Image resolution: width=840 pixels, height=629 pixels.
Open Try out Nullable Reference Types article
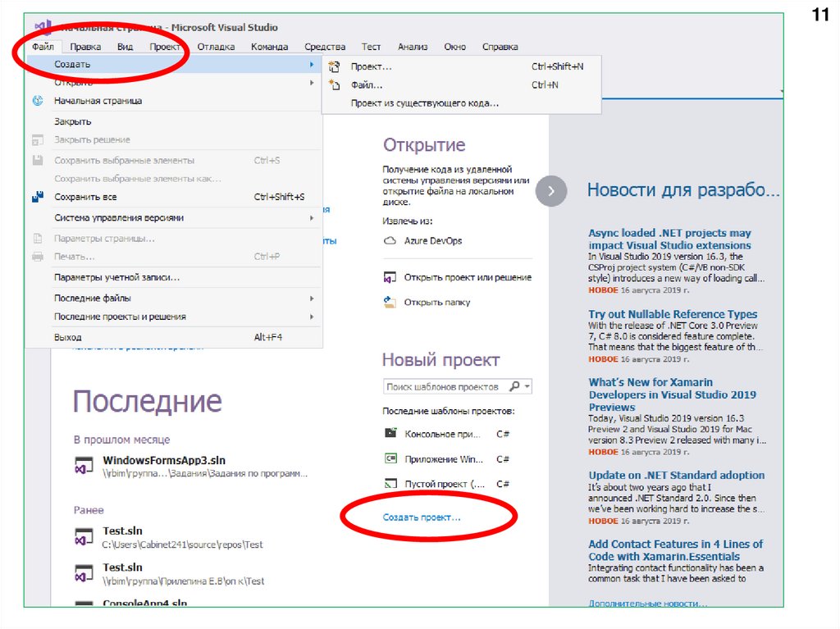pos(673,314)
